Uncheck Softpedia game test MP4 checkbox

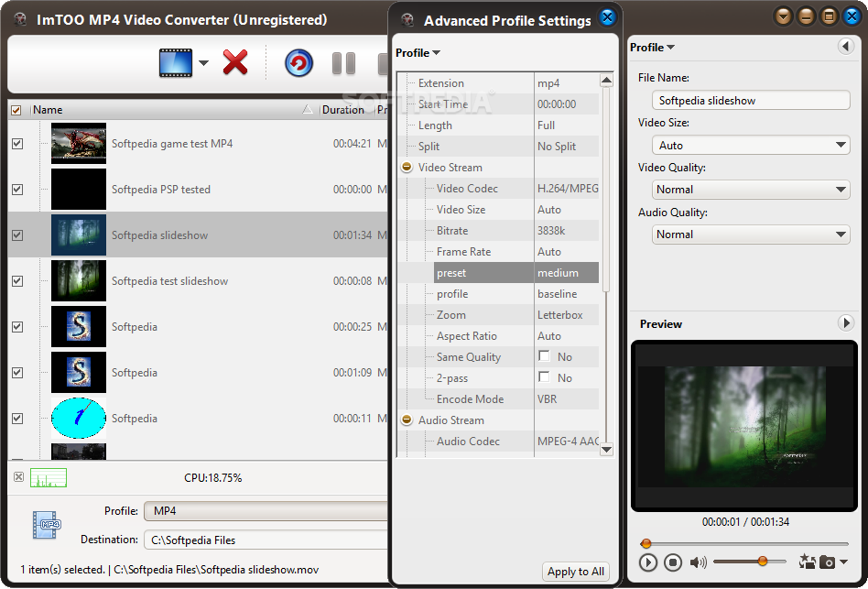(x=17, y=144)
